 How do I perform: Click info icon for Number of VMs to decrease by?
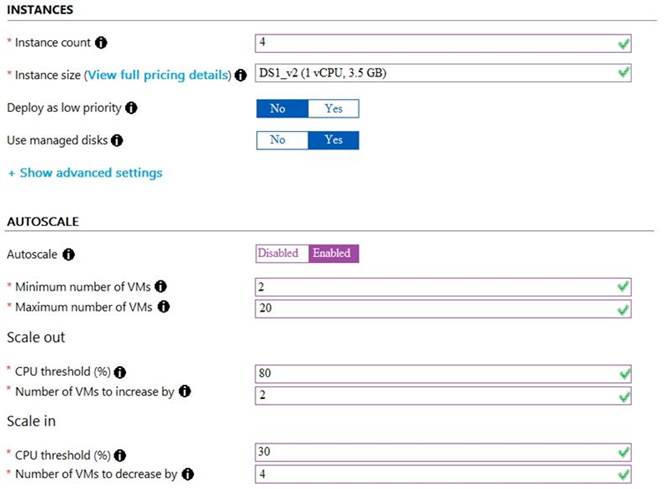[x=188, y=474]
